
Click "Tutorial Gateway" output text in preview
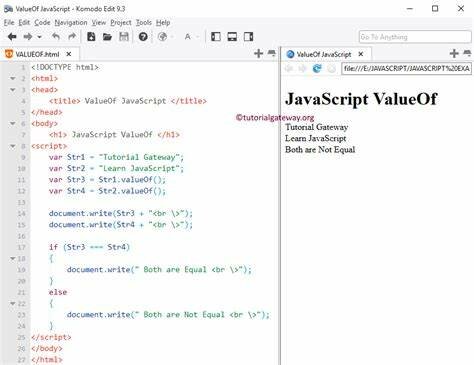click(317, 127)
